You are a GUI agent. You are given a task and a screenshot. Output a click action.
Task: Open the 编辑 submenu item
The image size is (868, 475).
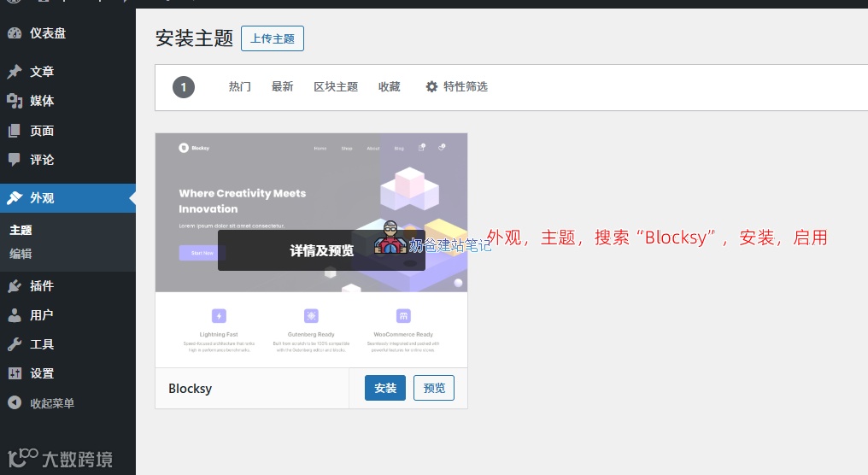[x=21, y=254]
